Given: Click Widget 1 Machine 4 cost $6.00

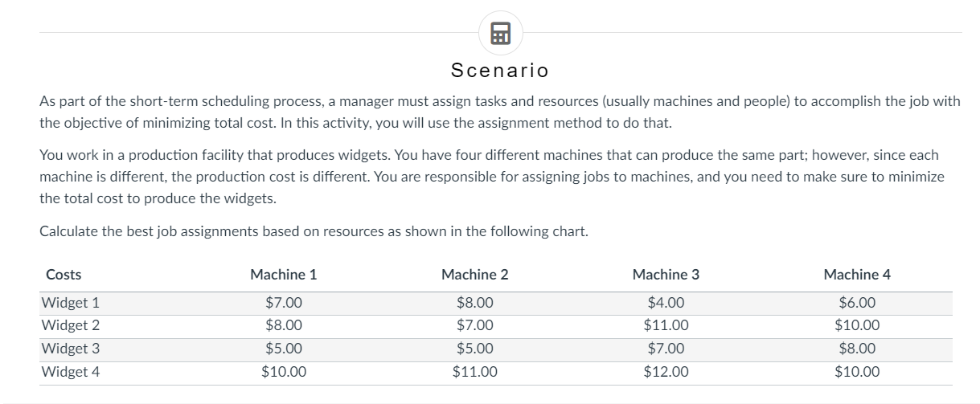Looking at the screenshot, I should [x=857, y=304].
